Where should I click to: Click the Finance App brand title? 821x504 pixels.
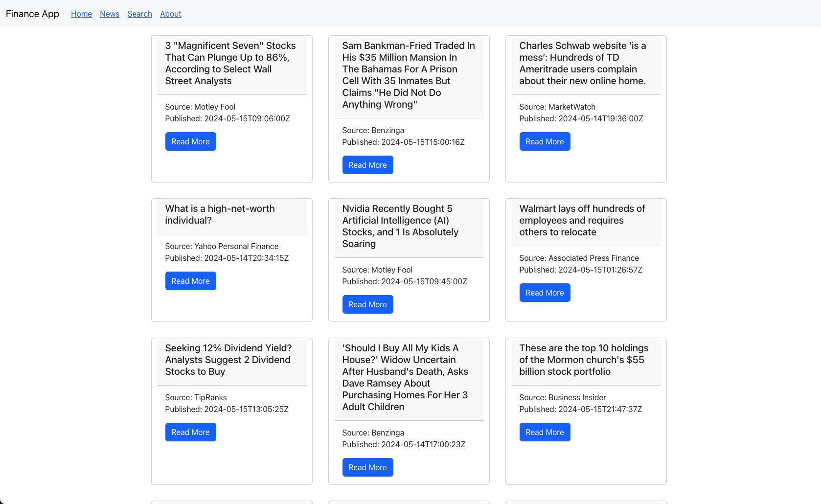click(32, 14)
